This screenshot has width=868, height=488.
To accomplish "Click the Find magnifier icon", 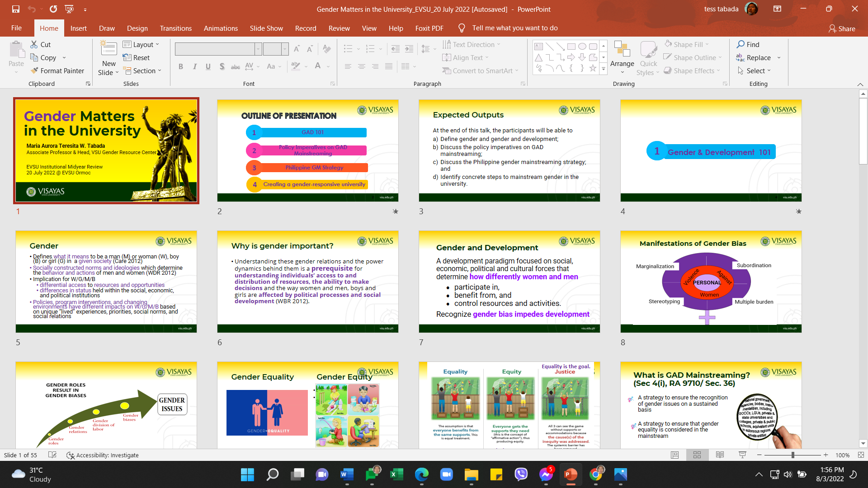I will click(x=741, y=44).
